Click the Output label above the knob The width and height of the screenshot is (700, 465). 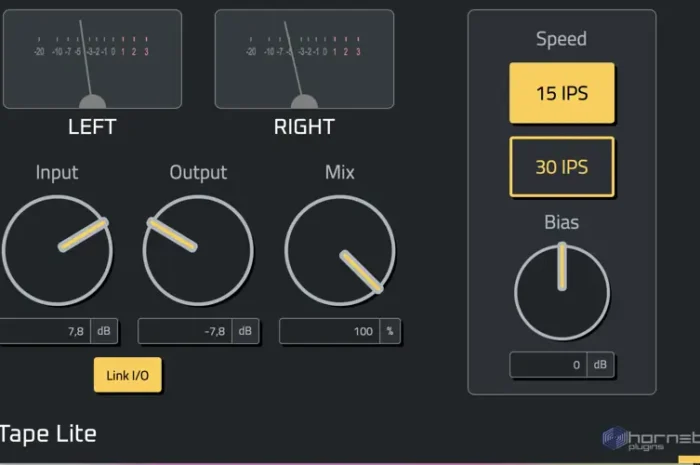point(198,173)
